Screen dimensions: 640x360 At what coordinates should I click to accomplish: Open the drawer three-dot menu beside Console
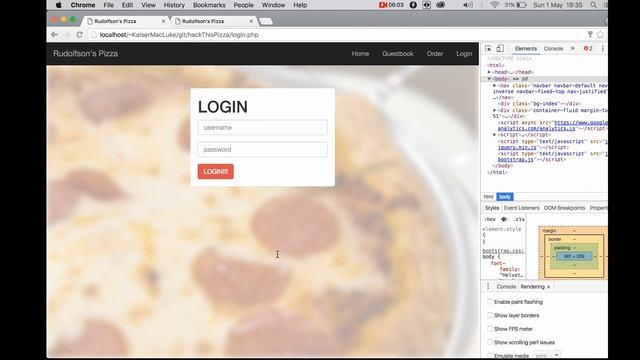point(488,287)
